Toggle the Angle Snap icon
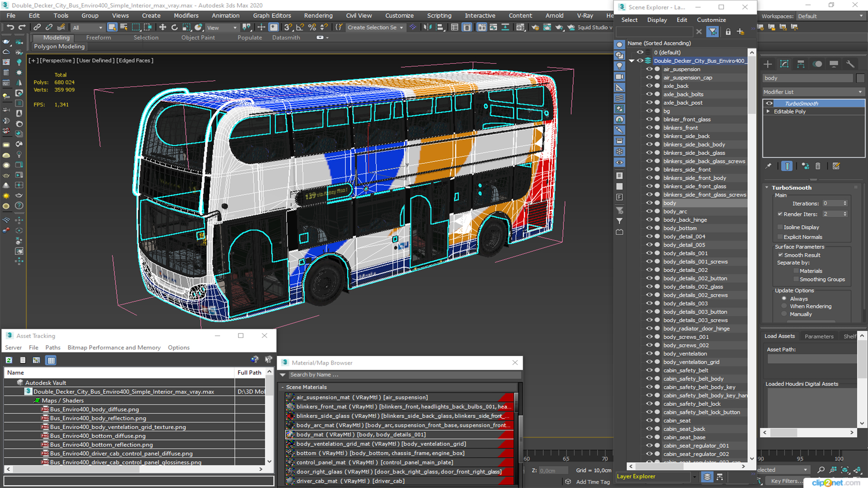The image size is (868, 488). [300, 28]
